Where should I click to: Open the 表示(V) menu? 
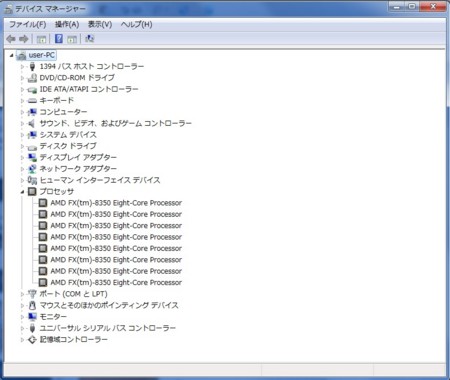tap(100, 24)
